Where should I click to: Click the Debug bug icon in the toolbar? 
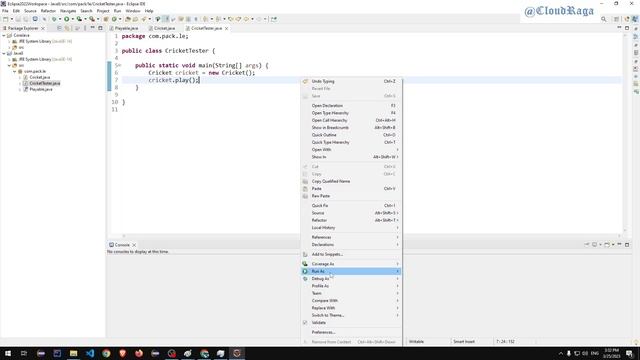pos(54,19)
